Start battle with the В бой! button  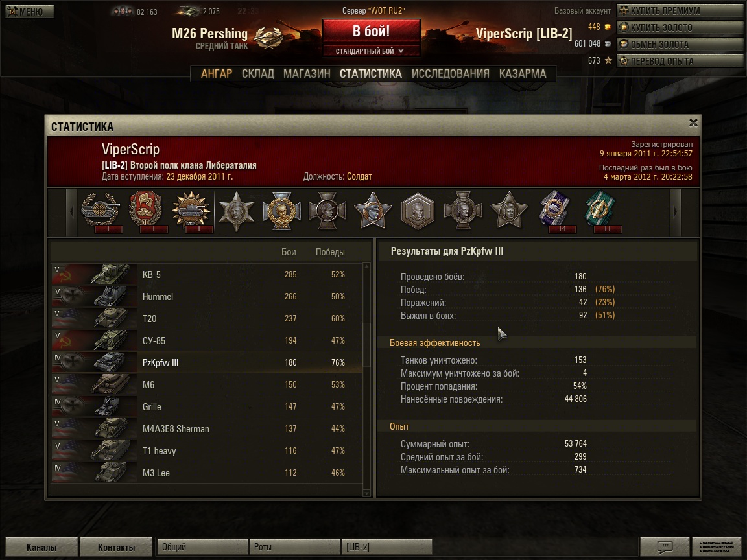[371, 31]
